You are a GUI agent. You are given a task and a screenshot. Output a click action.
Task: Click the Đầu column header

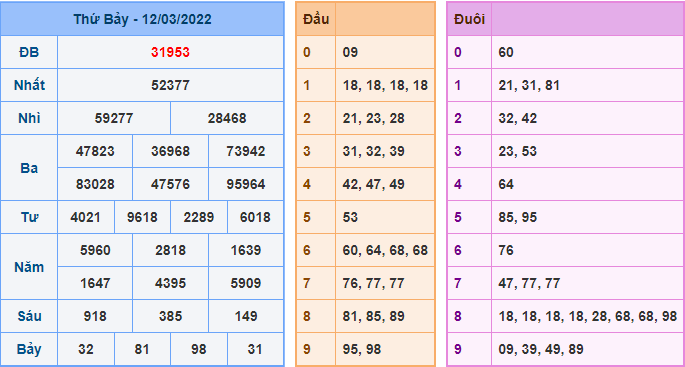click(316, 19)
